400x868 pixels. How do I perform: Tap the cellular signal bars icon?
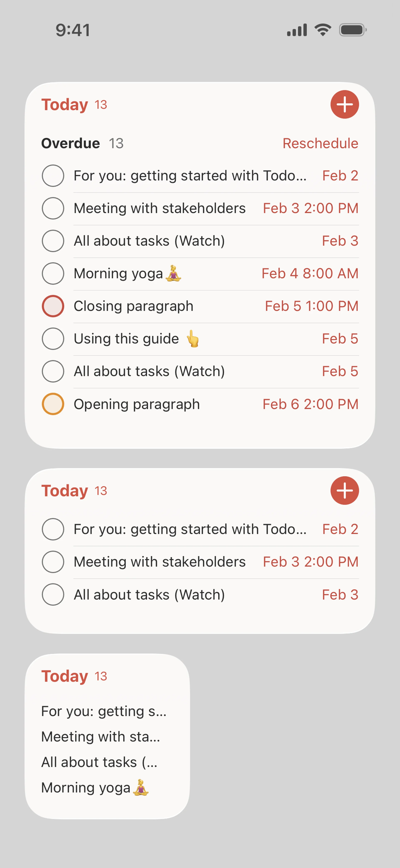tap(297, 30)
